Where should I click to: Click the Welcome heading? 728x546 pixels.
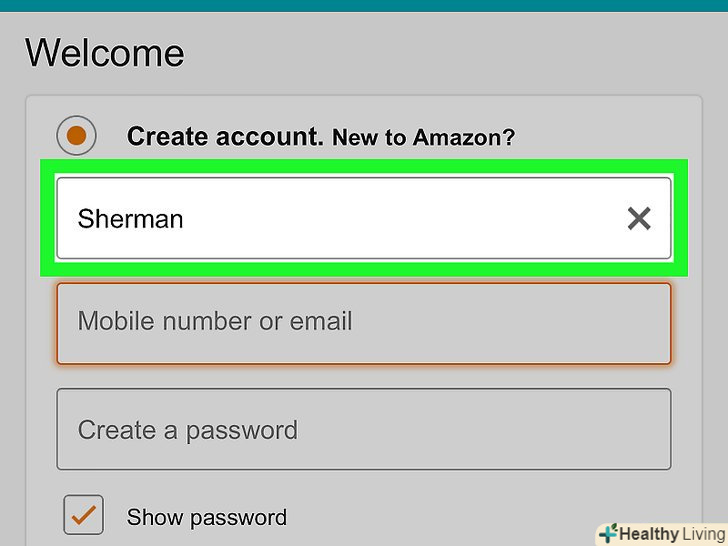tap(105, 52)
